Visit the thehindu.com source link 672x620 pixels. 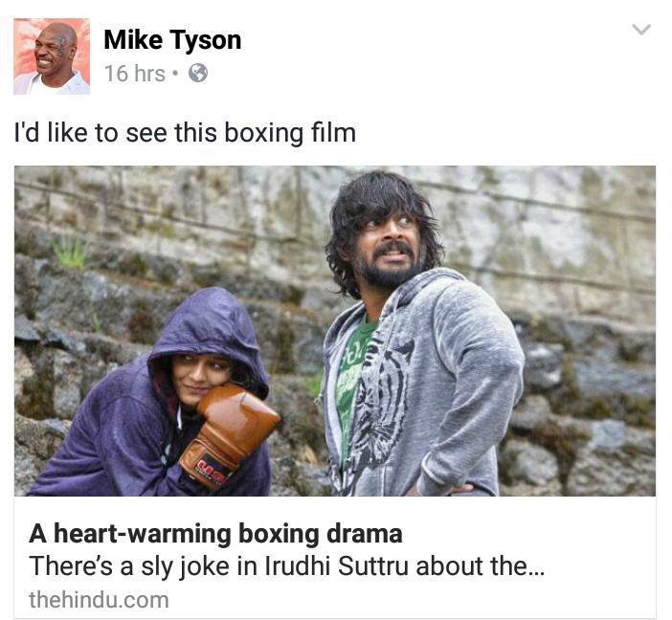[x=99, y=600]
